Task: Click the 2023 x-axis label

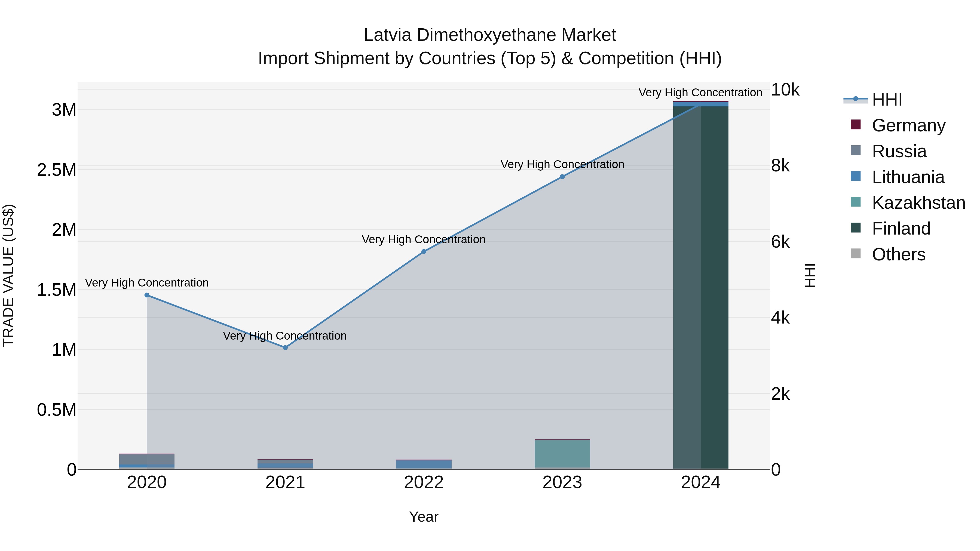Action: [562, 482]
